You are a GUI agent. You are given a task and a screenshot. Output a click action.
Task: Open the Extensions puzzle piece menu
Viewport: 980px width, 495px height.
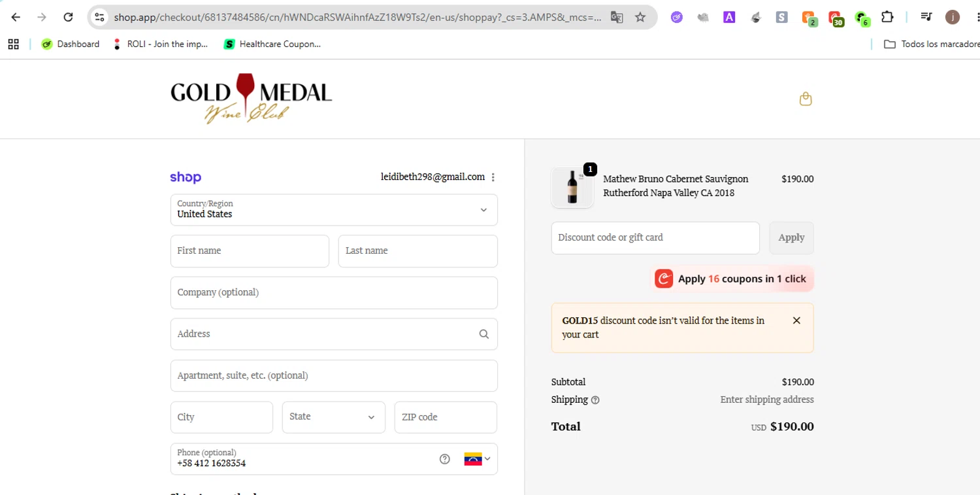tap(887, 17)
